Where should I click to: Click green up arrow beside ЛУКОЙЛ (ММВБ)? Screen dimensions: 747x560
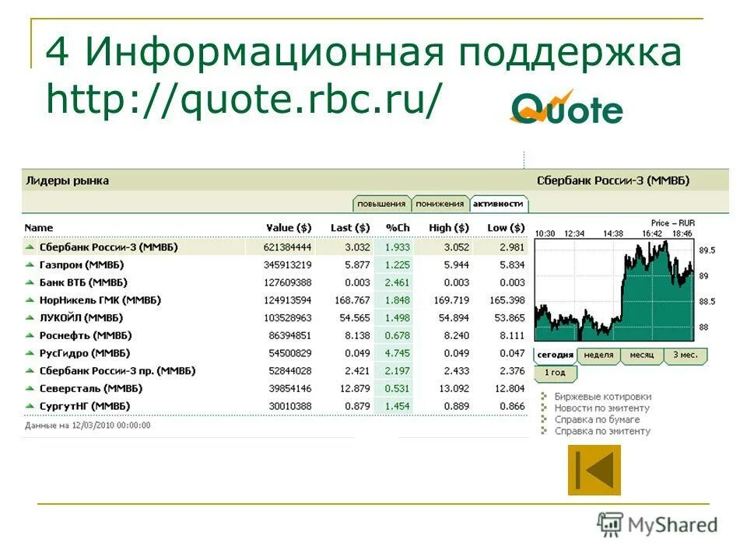tap(30, 317)
